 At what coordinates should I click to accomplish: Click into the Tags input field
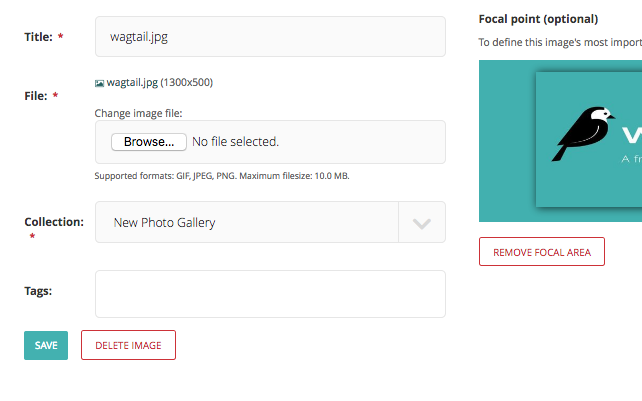click(x=270, y=294)
